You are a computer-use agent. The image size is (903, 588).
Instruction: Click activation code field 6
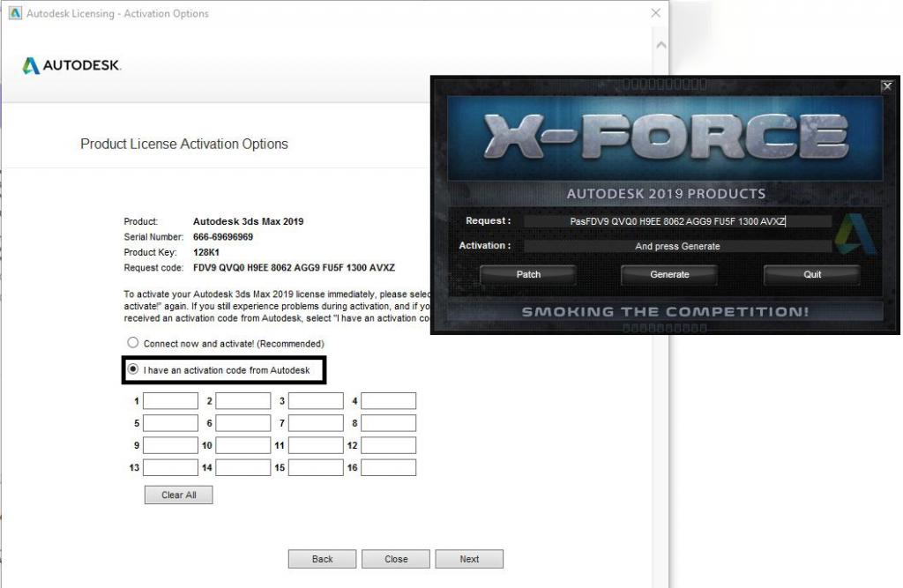(243, 423)
